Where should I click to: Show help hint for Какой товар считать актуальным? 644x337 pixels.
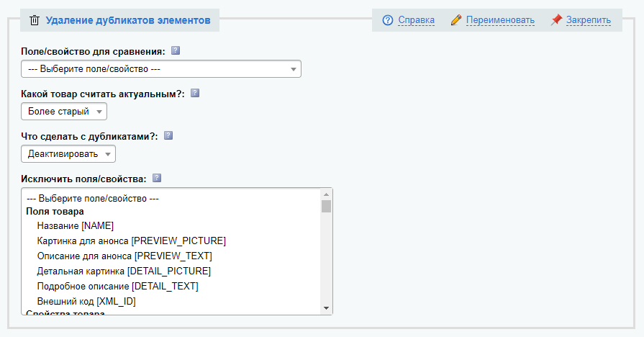(x=194, y=93)
